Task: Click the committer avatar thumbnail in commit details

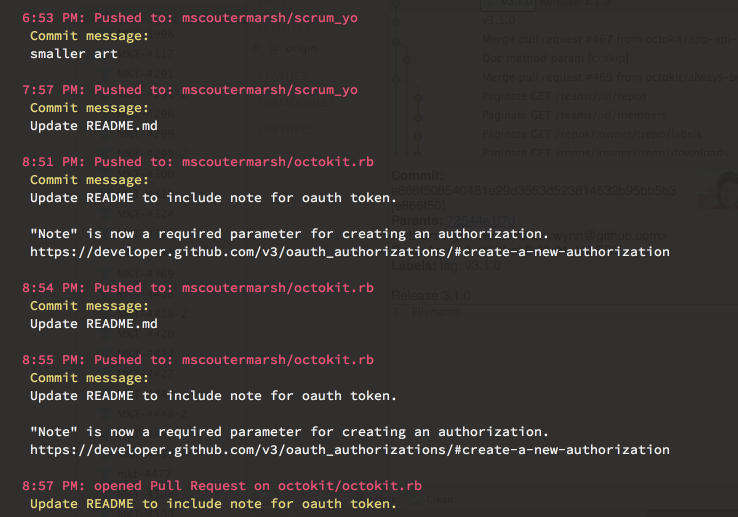Action: coord(718,188)
